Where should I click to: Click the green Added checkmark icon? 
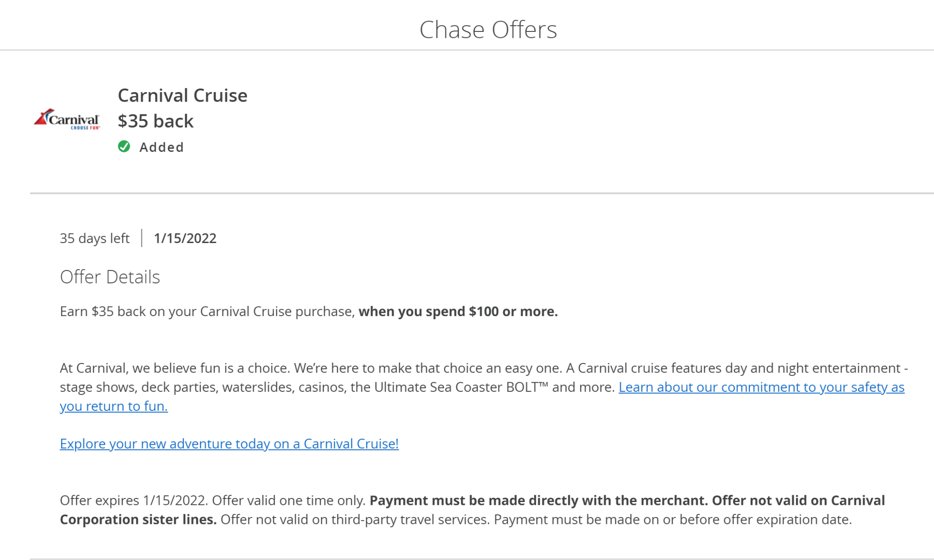tap(124, 147)
